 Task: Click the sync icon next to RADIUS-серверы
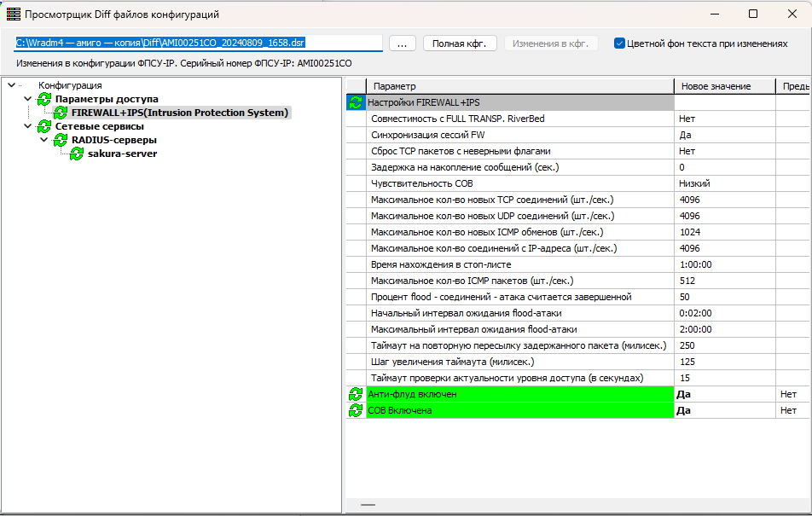point(61,140)
